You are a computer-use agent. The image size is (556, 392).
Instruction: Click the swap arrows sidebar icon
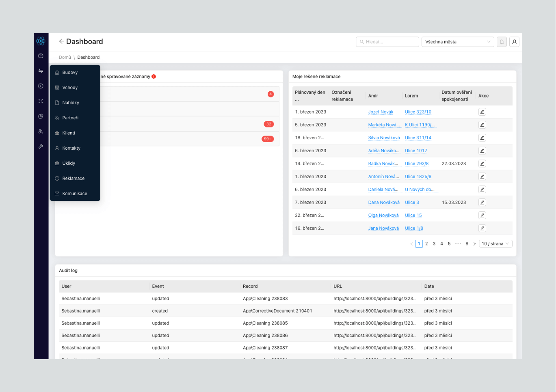click(x=41, y=71)
